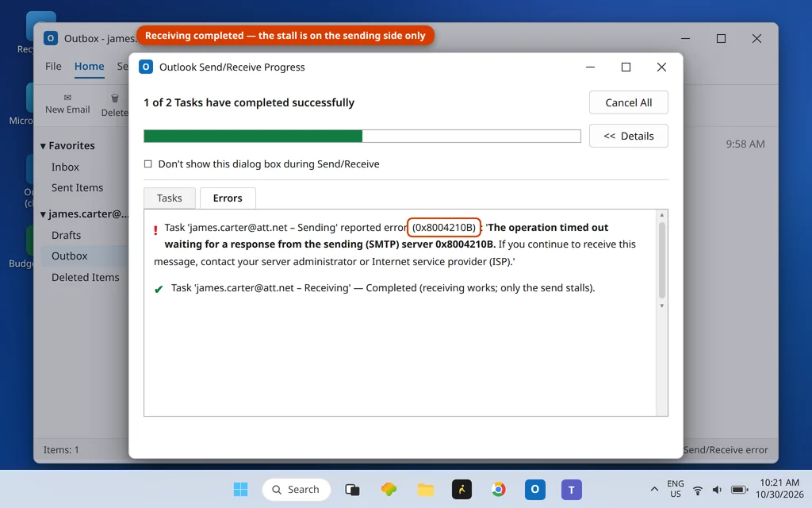Image resolution: width=812 pixels, height=508 pixels.
Task: Open the Wi-Fi network status icon
Action: pyautogui.click(x=698, y=490)
